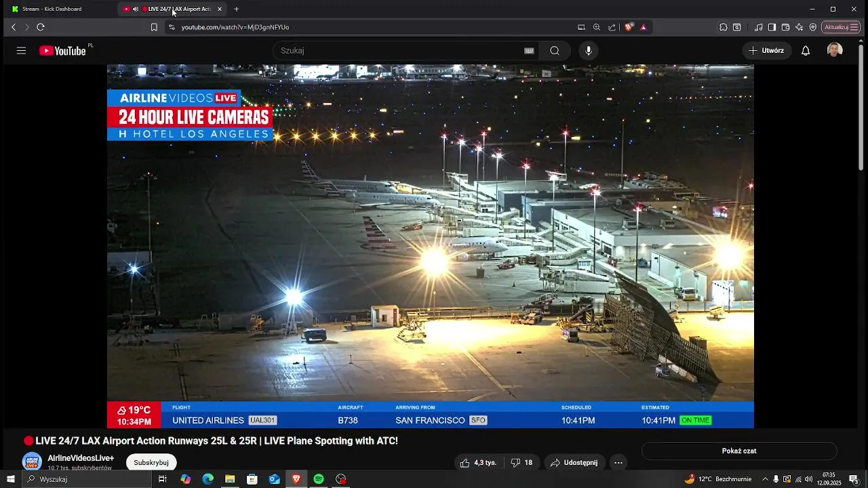
Task: Click the live video player
Action: (x=431, y=246)
